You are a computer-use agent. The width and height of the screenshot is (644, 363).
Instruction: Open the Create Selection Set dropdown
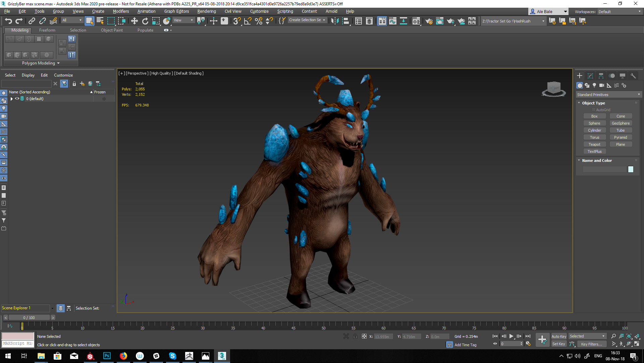click(307, 20)
